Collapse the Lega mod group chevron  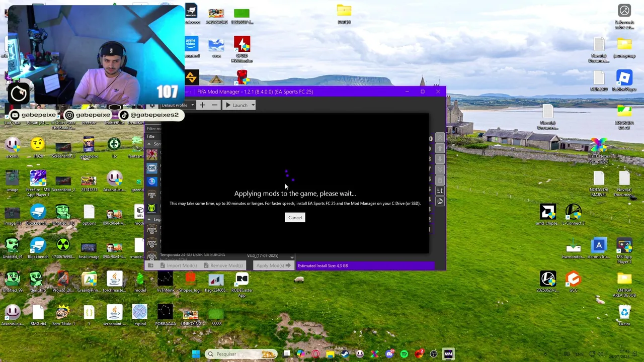(x=149, y=220)
